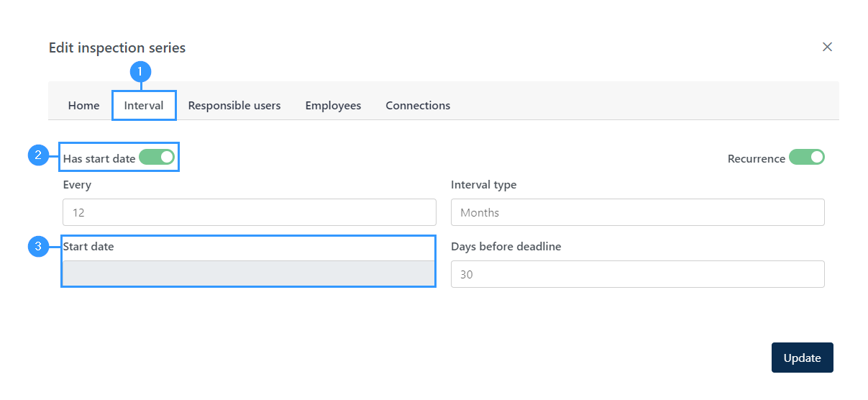Click the Every input field
This screenshot has height=400, width=868.
[x=250, y=212]
